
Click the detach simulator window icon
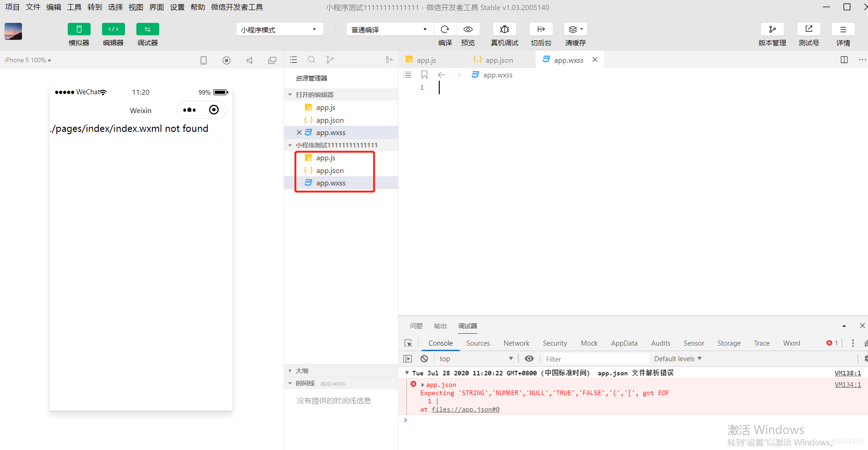272,60
